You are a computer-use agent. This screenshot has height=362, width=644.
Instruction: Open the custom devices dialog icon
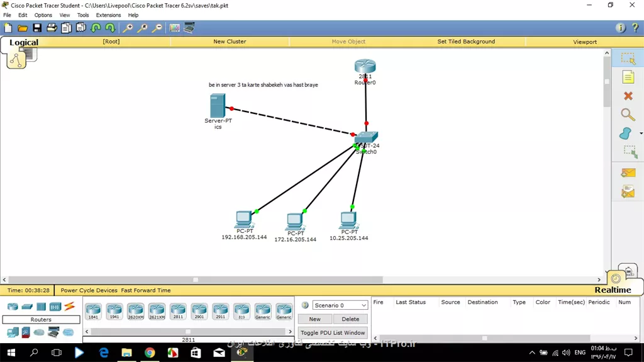[x=189, y=28]
